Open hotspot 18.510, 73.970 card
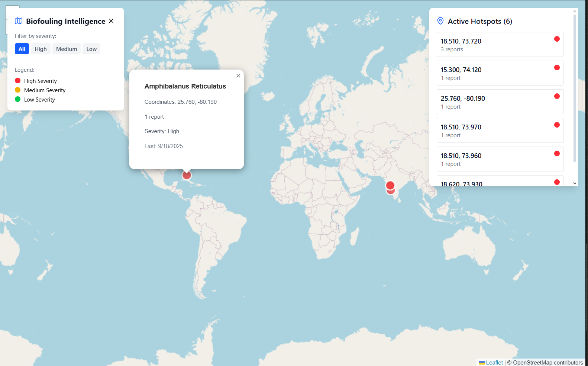Viewport: 588px width, 366px height. [x=500, y=131]
